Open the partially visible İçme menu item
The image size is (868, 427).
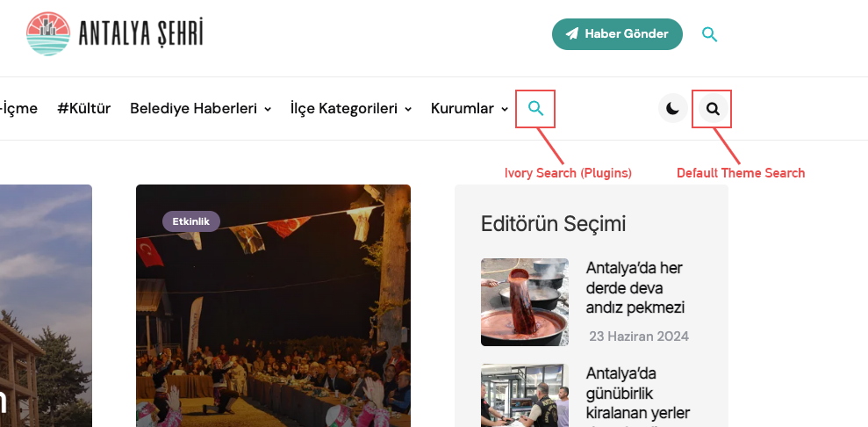[x=18, y=109]
